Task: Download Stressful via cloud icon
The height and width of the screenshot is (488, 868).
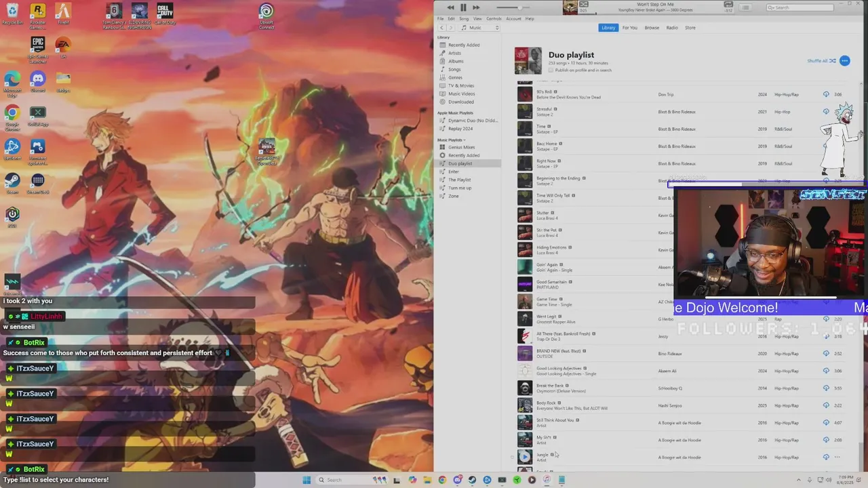Action: click(826, 112)
